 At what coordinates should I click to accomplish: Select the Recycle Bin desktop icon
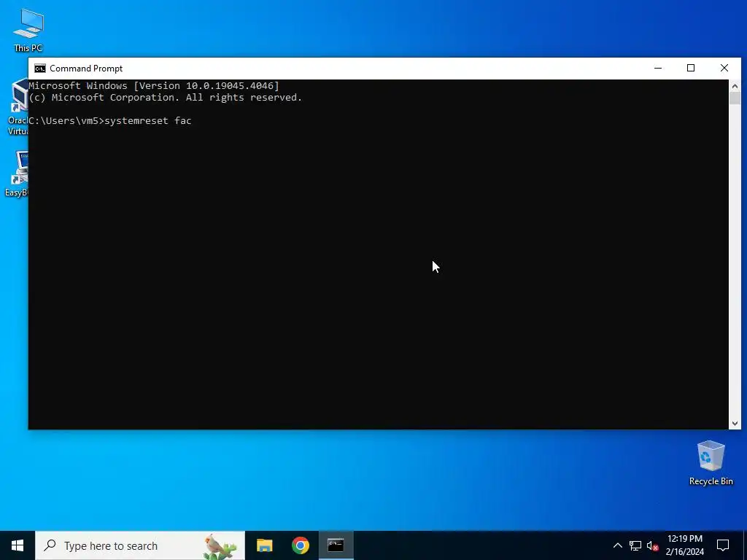pyautogui.click(x=711, y=463)
